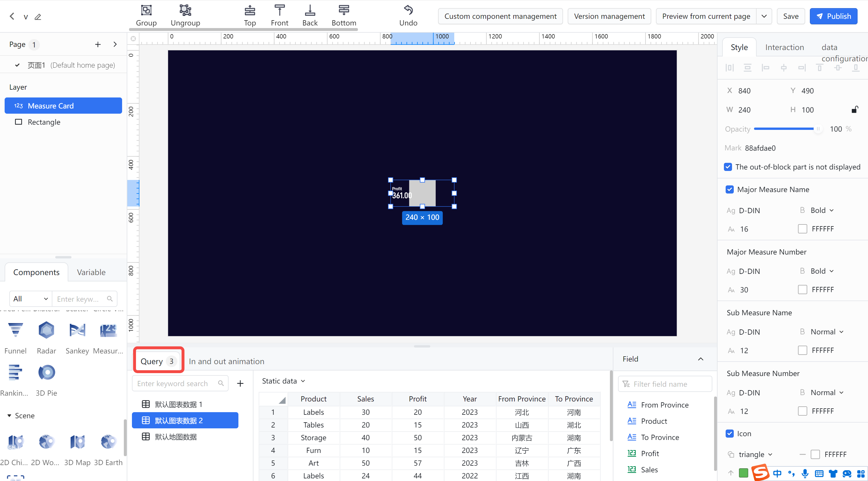Add the Funnel chart component
This screenshot has height=481, width=868.
[x=16, y=338]
